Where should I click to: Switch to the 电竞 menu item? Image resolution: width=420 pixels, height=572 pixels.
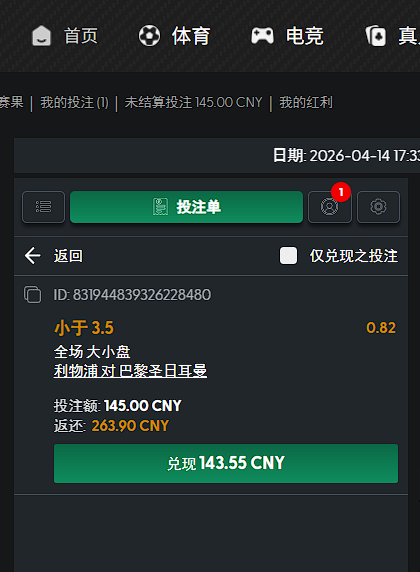pyautogui.click(x=305, y=36)
